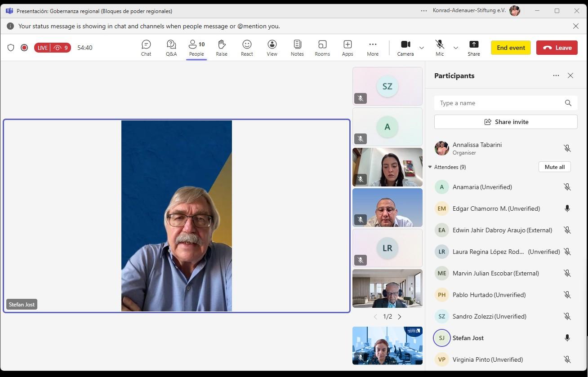Screen dimensions: 588x377
Task: Go to next page of video thumbnails
Action: 400,317
